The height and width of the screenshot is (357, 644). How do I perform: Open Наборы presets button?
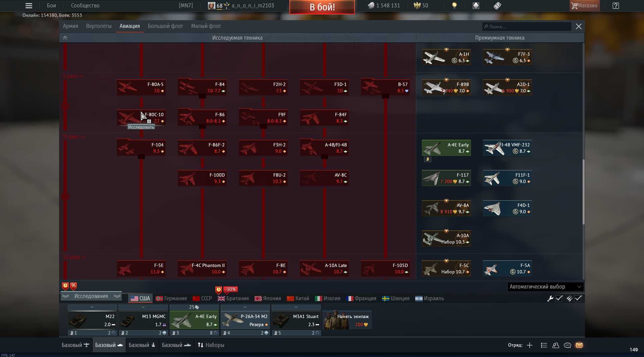(211, 345)
